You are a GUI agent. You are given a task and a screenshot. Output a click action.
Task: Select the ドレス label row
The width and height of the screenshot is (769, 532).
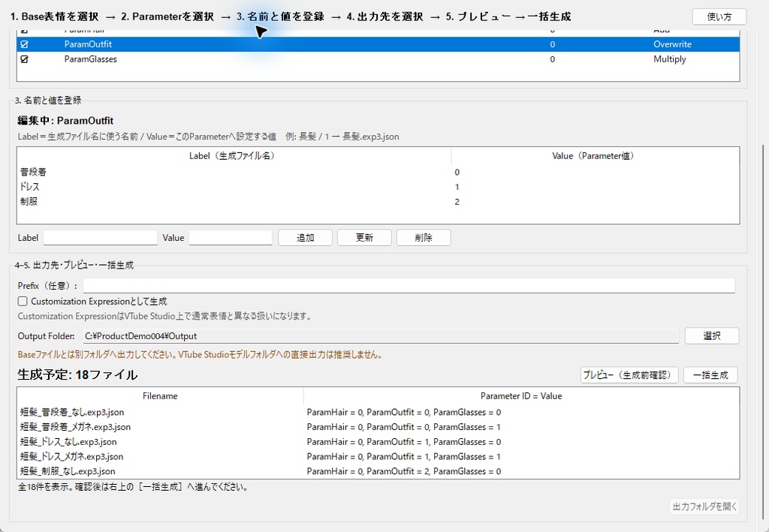pos(378,187)
